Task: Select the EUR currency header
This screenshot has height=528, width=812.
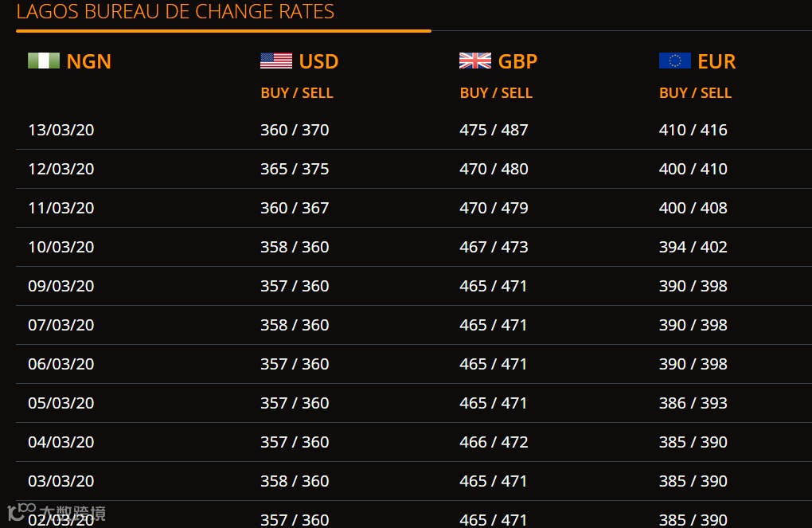Action: tap(717, 61)
